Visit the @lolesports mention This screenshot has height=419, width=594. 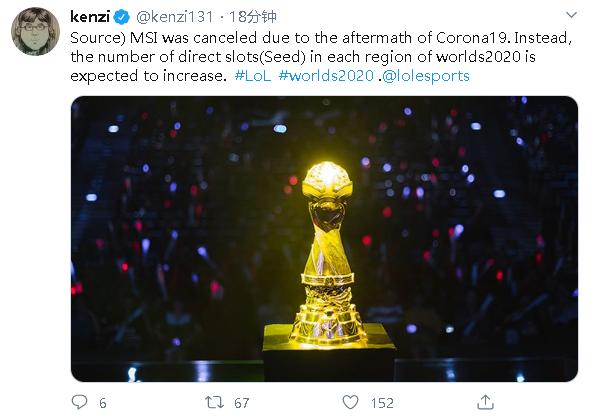click(x=426, y=76)
